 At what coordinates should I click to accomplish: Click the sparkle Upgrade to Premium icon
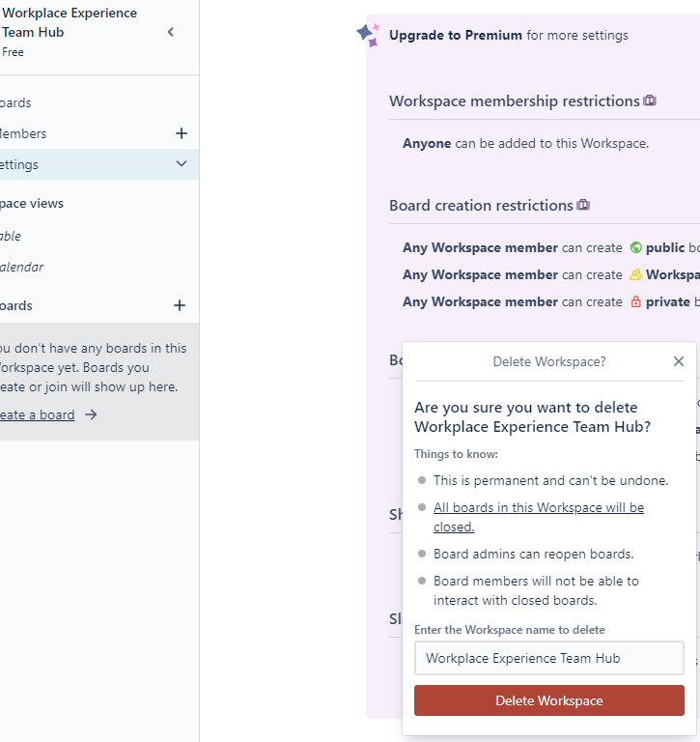coord(368,35)
